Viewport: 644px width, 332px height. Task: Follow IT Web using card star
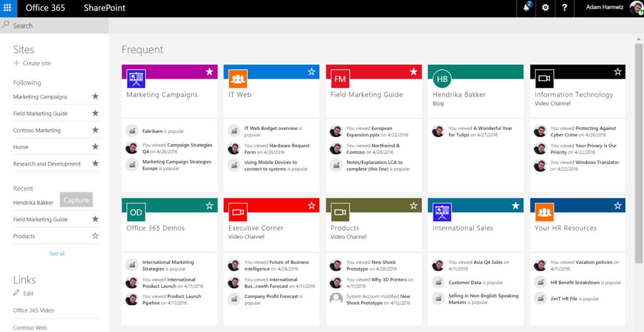(x=311, y=72)
